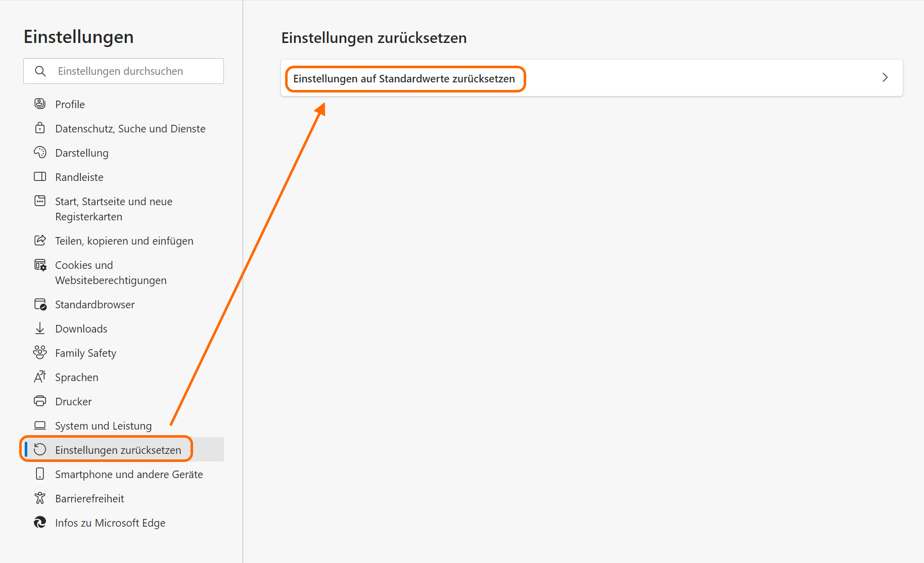The width and height of the screenshot is (924, 563).
Task: Open Start, Startseite und neue Registerkarten
Action: pyautogui.click(x=114, y=209)
